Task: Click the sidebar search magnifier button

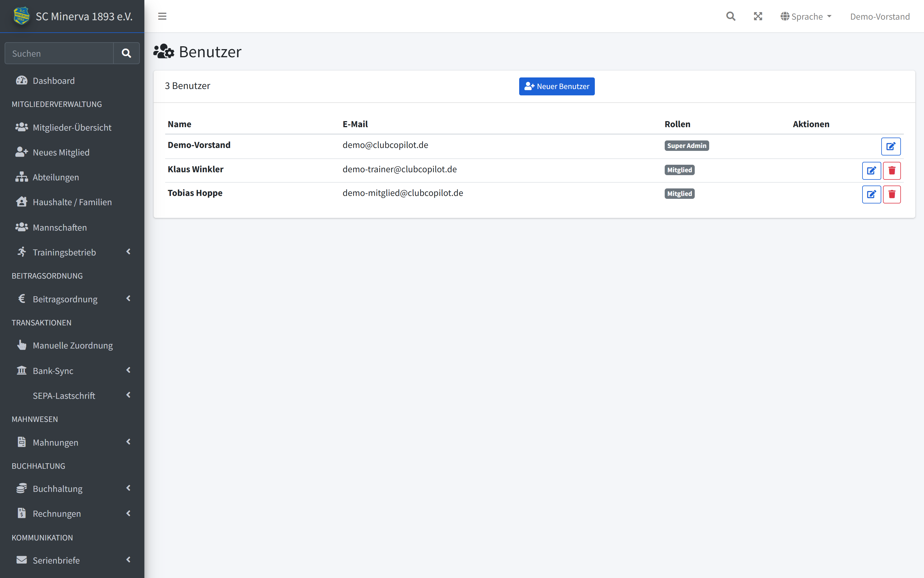Action: [126, 53]
